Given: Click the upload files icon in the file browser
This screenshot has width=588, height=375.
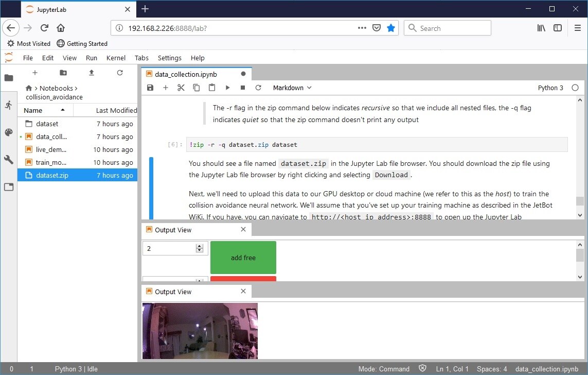Looking at the screenshot, I should click(x=92, y=73).
